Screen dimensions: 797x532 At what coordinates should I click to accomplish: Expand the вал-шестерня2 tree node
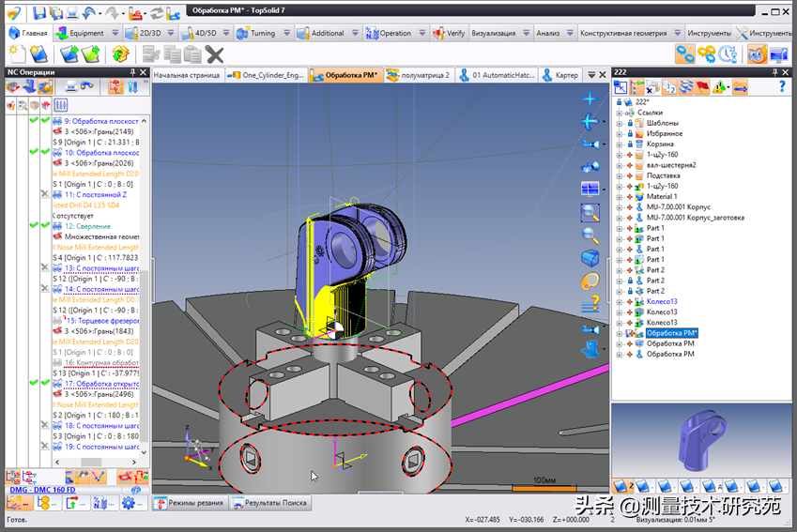click(619, 165)
